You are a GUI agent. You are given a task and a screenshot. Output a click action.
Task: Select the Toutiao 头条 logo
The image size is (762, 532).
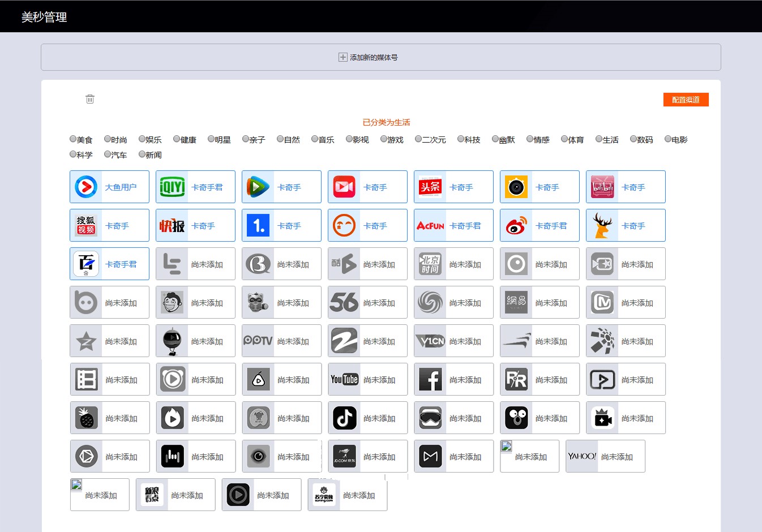tap(430, 187)
